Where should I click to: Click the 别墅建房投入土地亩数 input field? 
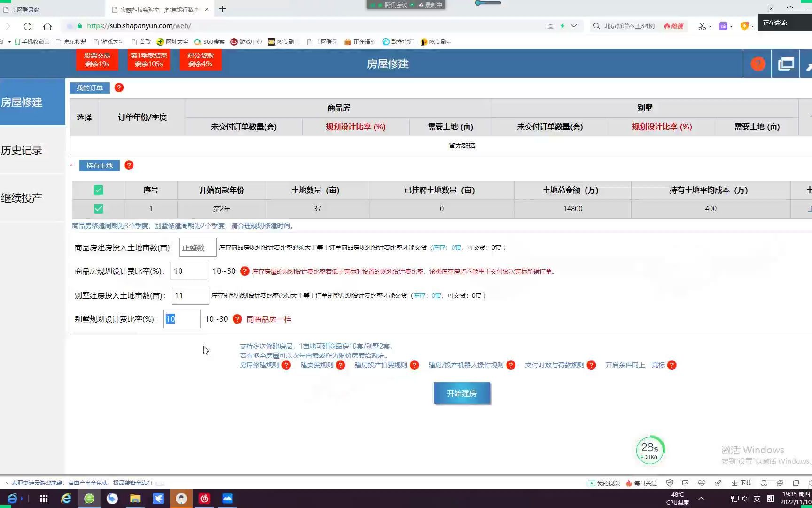(x=190, y=295)
